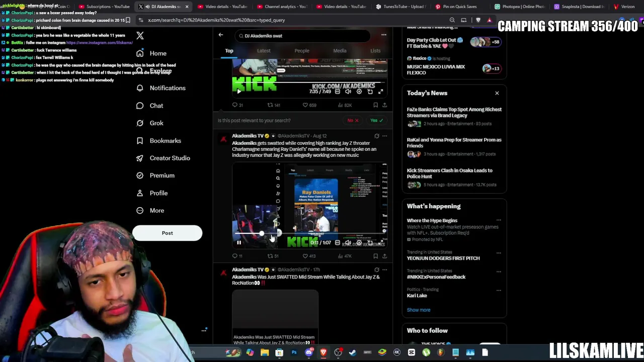Go to Profile in the X sidebar
Image resolution: width=644 pixels, height=362 pixels.
click(152, 193)
